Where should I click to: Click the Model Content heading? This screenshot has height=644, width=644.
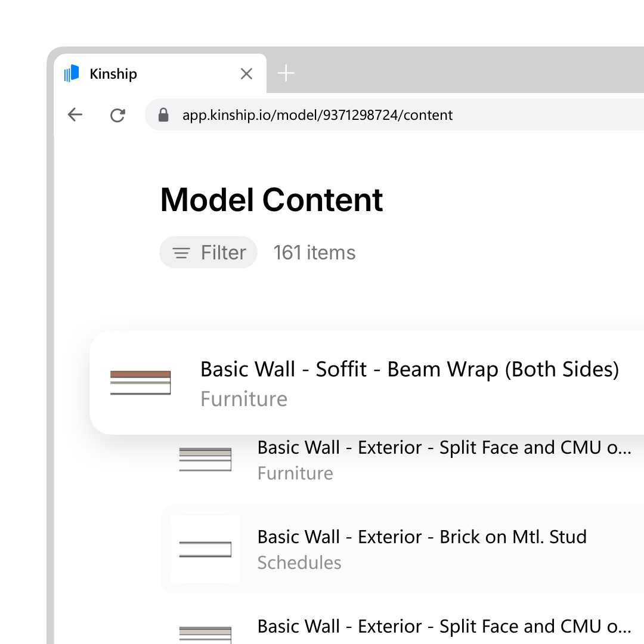pyautogui.click(x=271, y=200)
